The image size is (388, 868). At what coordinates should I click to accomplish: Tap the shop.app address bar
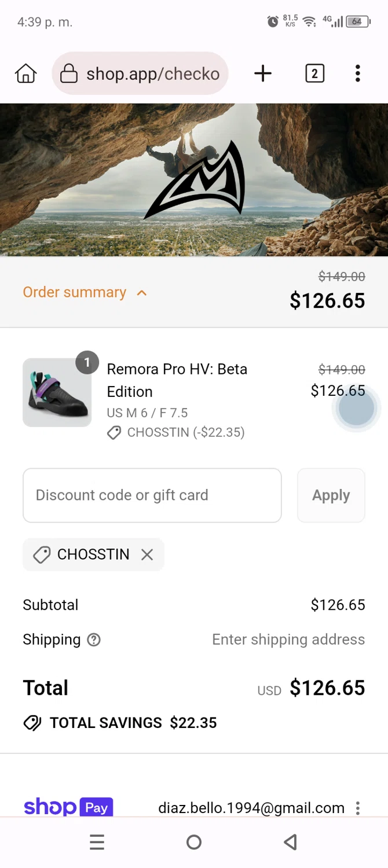[x=152, y=73]
